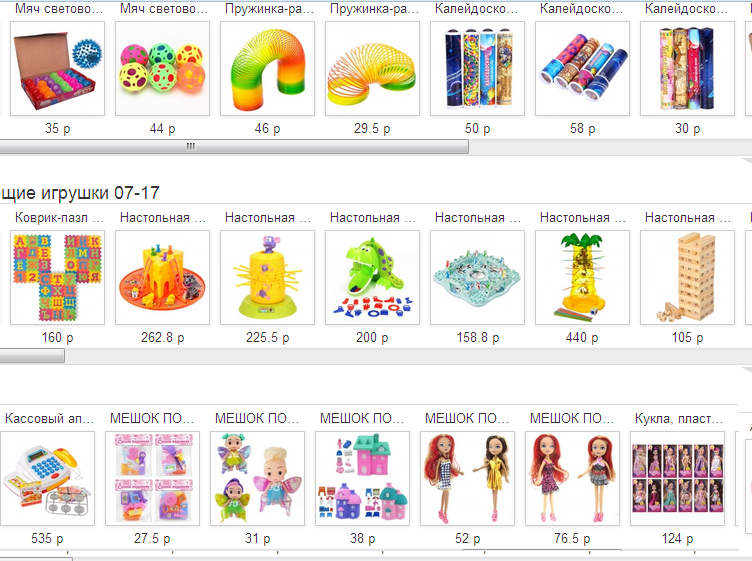This screenshot has width=752, height=561.
Task: Select the fairy dolls image priced 31 р
Action: 258,479
